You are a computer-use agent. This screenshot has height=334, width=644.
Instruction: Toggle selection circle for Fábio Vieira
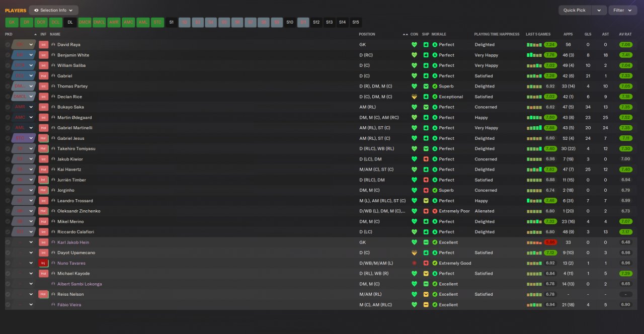tap(8, 305)
